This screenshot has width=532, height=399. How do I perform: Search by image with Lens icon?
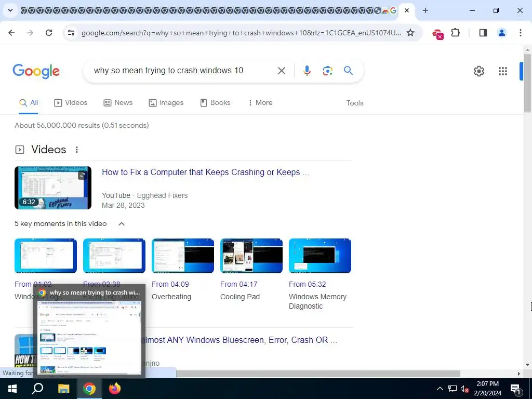pyautogui.click(x=327, y=71)
